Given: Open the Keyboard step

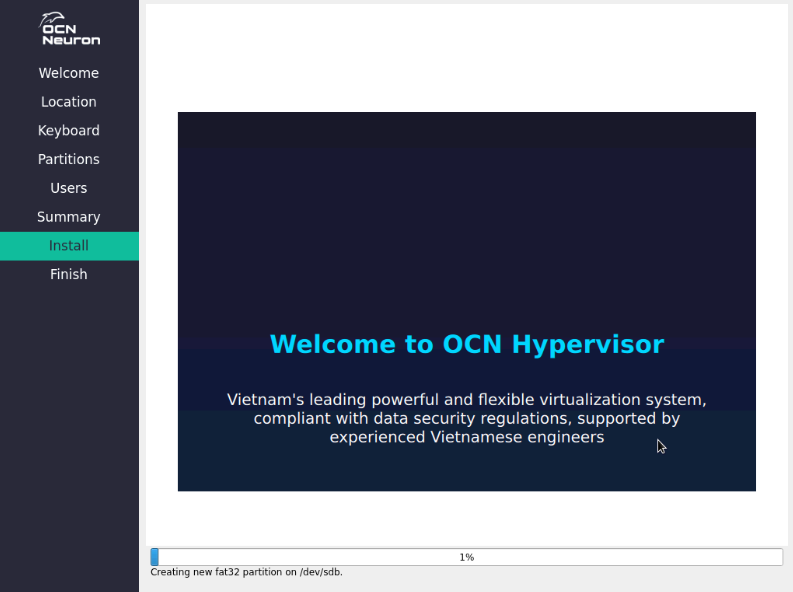Looking at the screenshot, I should point(69,131).
